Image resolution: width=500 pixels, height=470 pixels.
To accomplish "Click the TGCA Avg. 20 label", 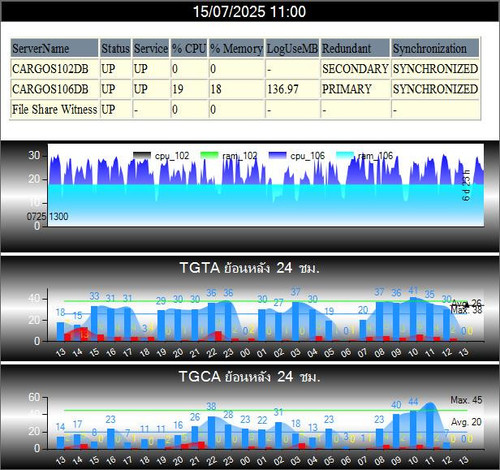I will (466, 422).
